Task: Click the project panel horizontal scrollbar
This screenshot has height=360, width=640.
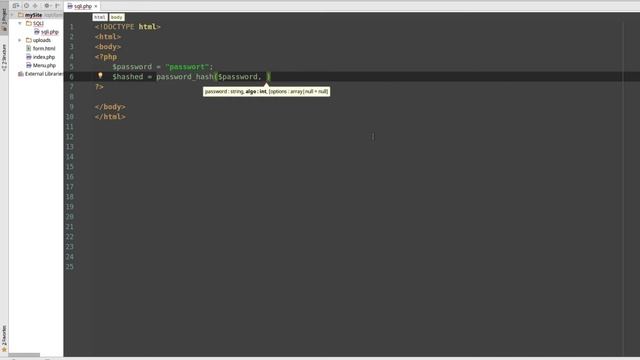Action: click(x=24, y=355)
